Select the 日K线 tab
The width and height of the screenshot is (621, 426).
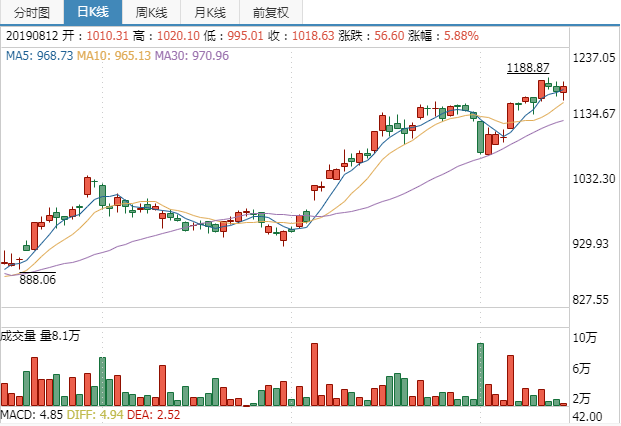pos(93,12)
